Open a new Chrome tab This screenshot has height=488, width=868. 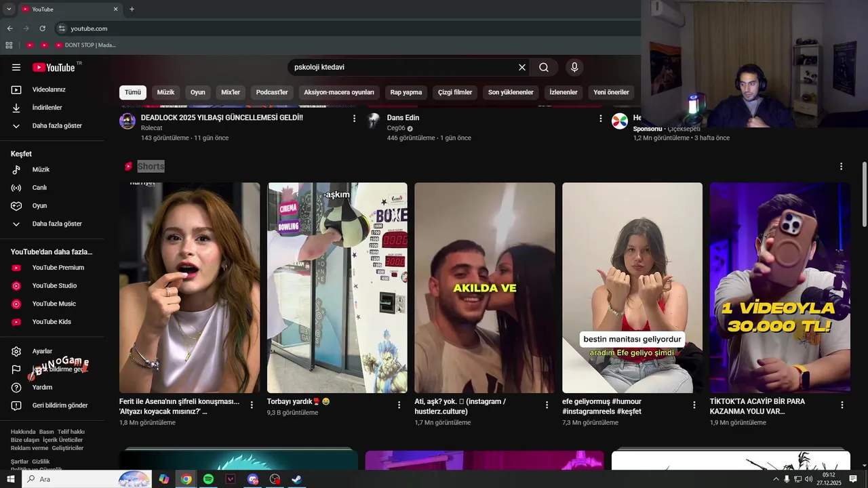[132, 9]
